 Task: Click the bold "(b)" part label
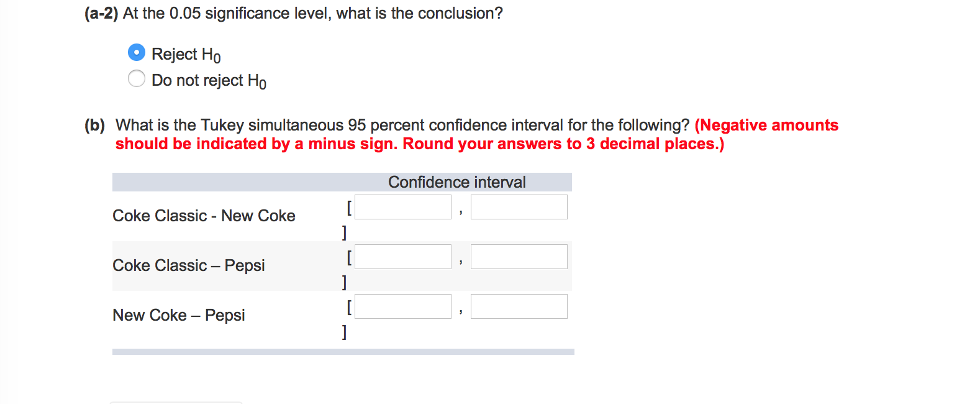pos(95,125)
